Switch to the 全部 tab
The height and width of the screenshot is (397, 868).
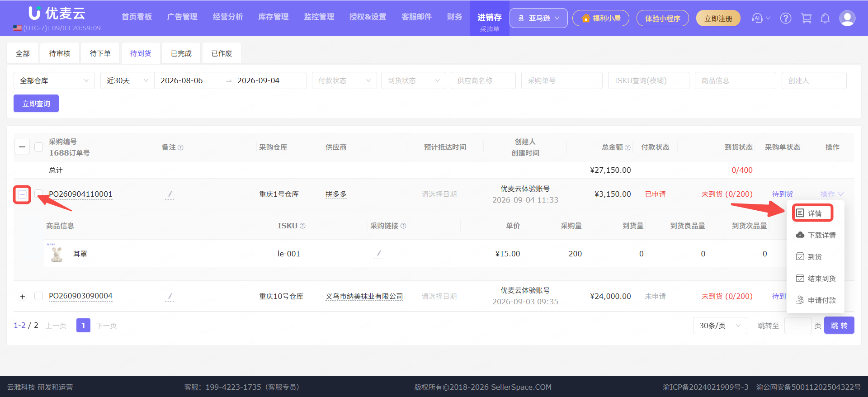point(23,53)
